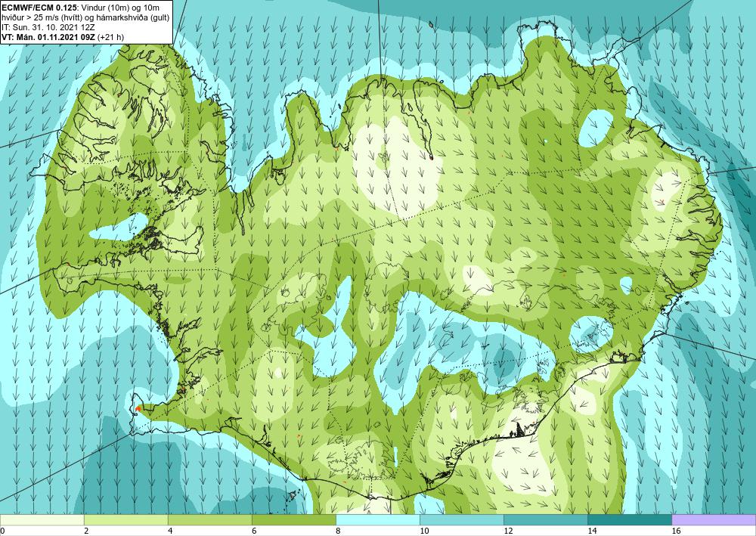This screenshot has width=756, height=536.
Task: Click the scale label '10'
Action: point(424,531)
